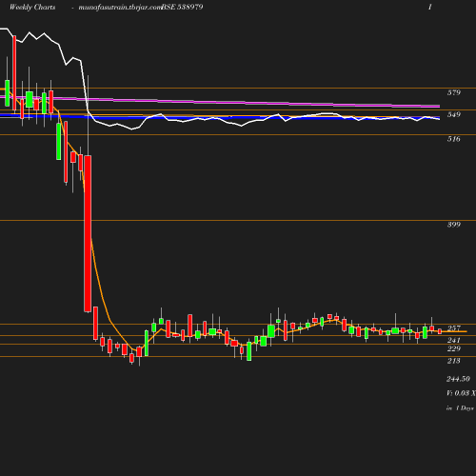Click the 'V: 0.03 X' volume text
Image resolution: width=476 pixels, height=476 pixels.
[461, 393]
